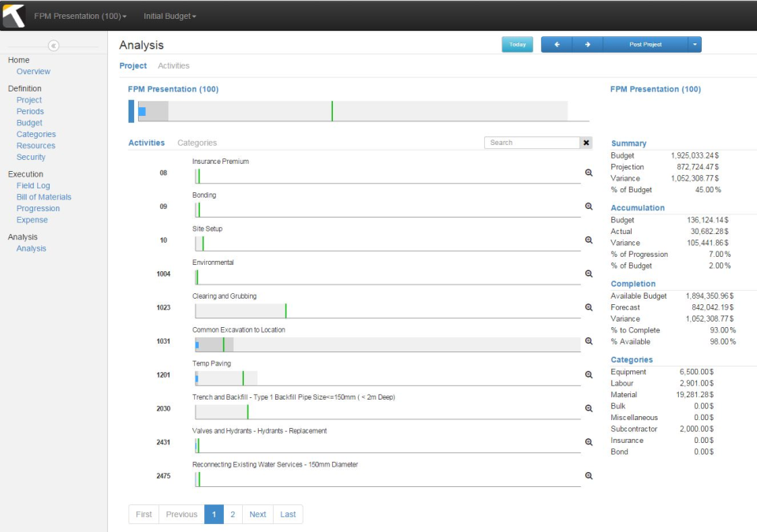Switch to the Categories view
The width and height of the screenshot is (757, 532).
click(196, 142)
